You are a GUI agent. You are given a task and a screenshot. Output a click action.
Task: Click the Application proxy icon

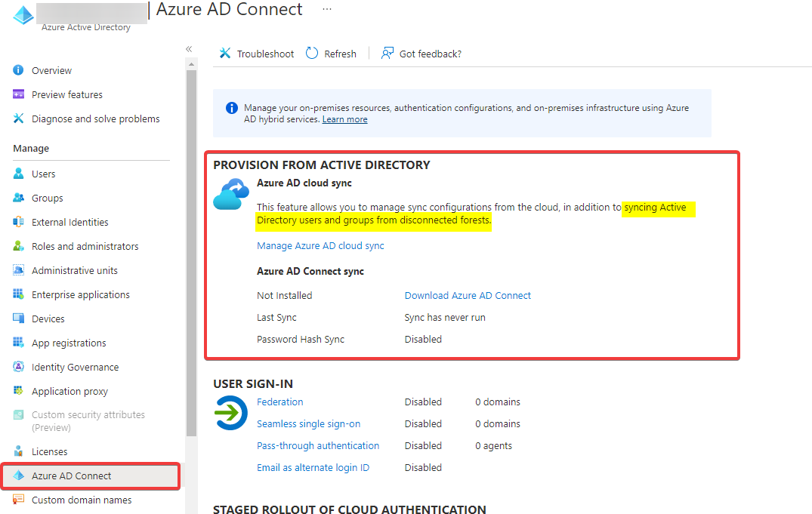pyautogui.click(x=18, y=390)
